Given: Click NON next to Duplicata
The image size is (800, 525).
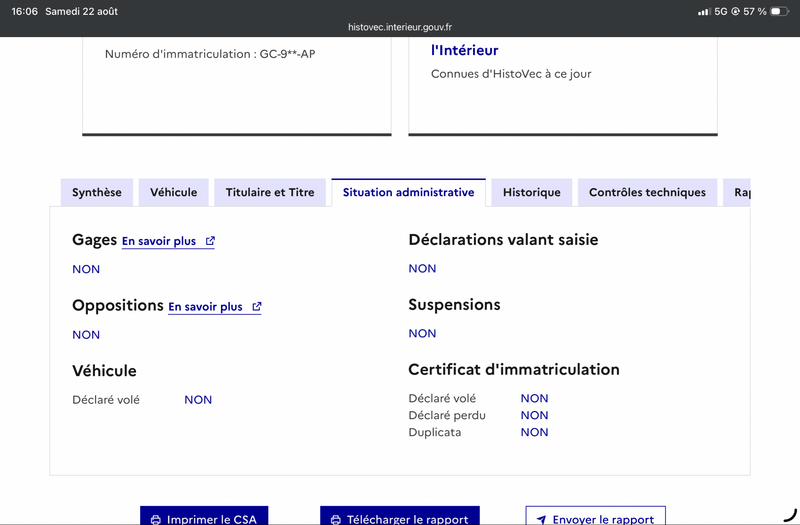Looking at the screenshot, I should point(535,432).
